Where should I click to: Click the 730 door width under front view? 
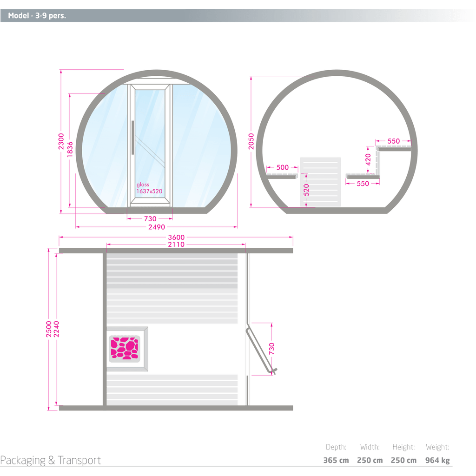150,218
